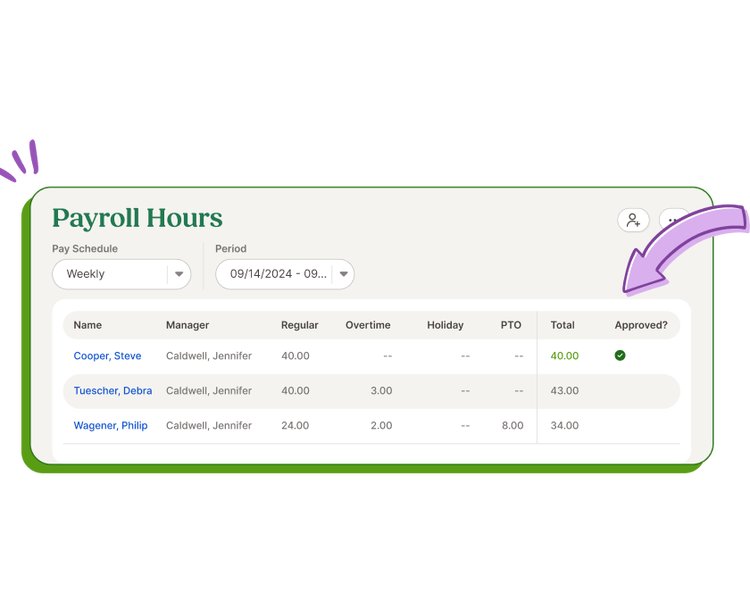Screen dimensions: 750x610
Task: Open Cooper, Steve employee link
Action: (107, 356)
